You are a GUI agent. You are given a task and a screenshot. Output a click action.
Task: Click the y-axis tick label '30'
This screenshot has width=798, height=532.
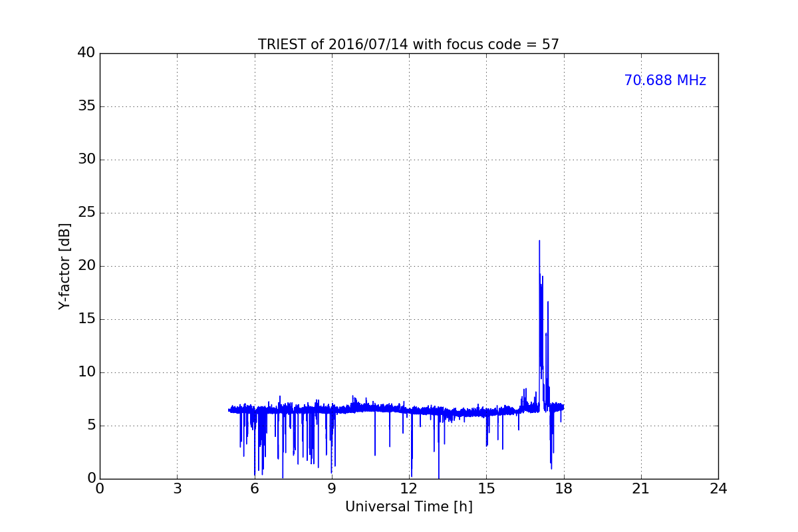[86, 160]
